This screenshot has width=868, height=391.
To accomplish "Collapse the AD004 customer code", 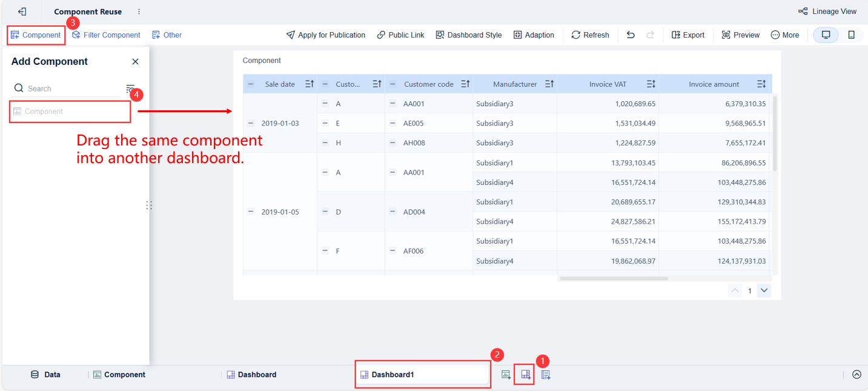I will pyautogui.click(x=393, y=212).
